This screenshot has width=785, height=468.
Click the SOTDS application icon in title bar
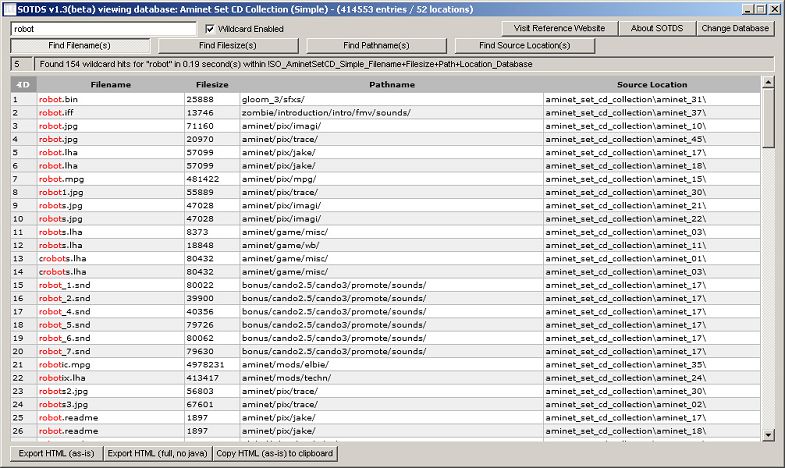(x=9, y=9)
